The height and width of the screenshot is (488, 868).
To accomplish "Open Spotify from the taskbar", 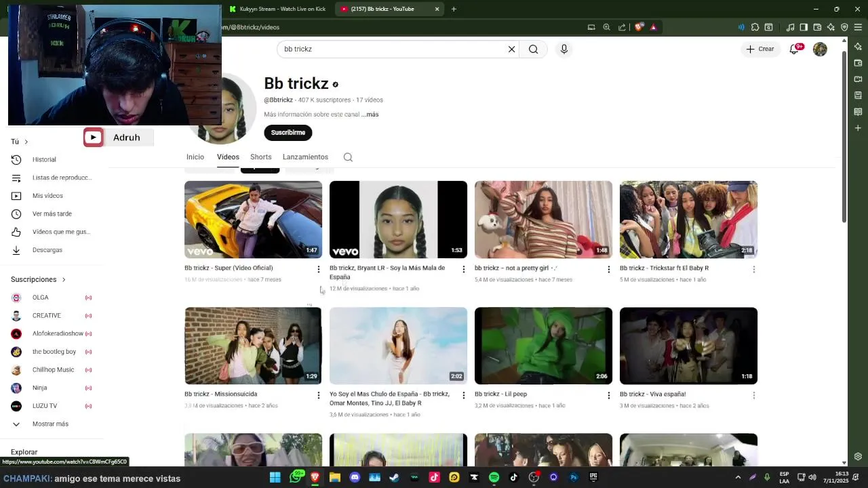I will tap(494, 477).
